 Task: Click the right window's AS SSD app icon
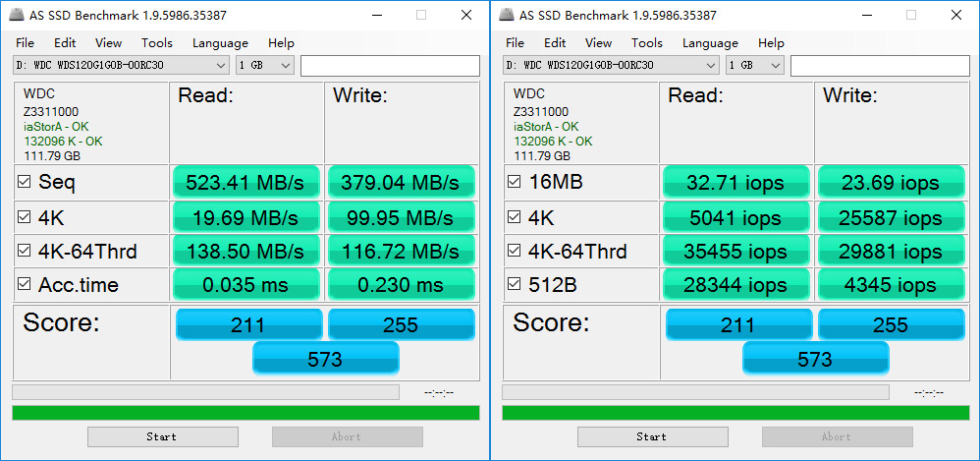[506, 15]
